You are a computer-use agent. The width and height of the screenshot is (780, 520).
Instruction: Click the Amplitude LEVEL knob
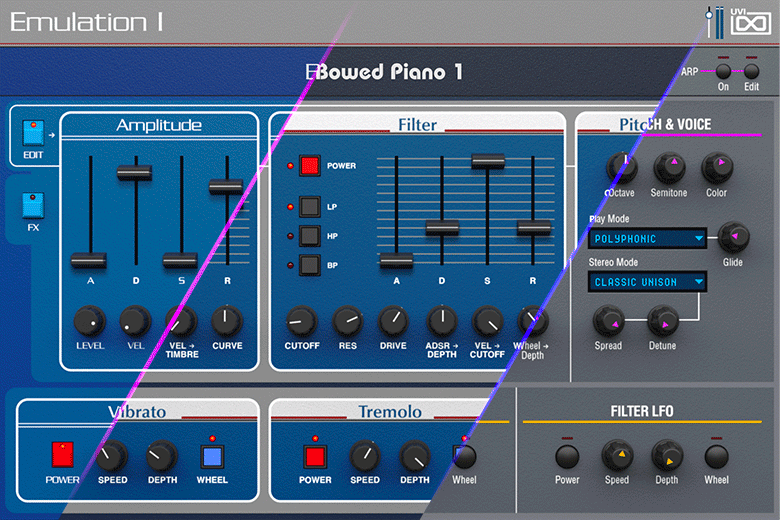tap(90, 321)
